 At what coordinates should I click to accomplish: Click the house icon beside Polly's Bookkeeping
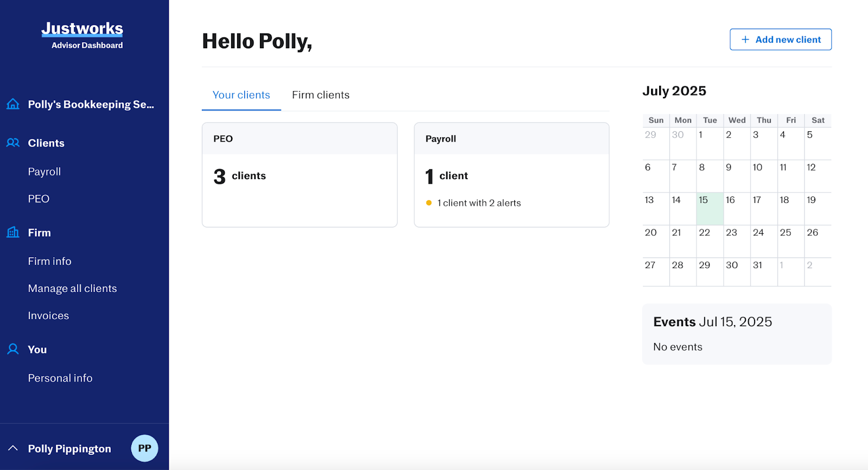tap(13, 104)
